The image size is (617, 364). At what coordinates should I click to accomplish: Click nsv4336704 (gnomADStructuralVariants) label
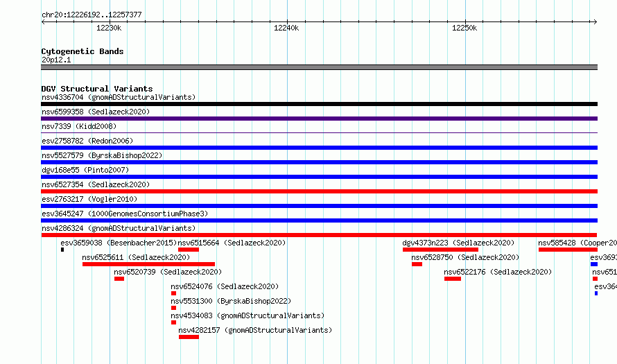pyautogui.click(x=119, y=97)
